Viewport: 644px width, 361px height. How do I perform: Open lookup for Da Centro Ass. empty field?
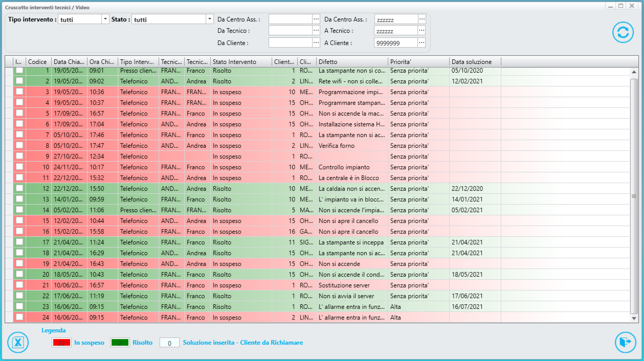(316, 19)
